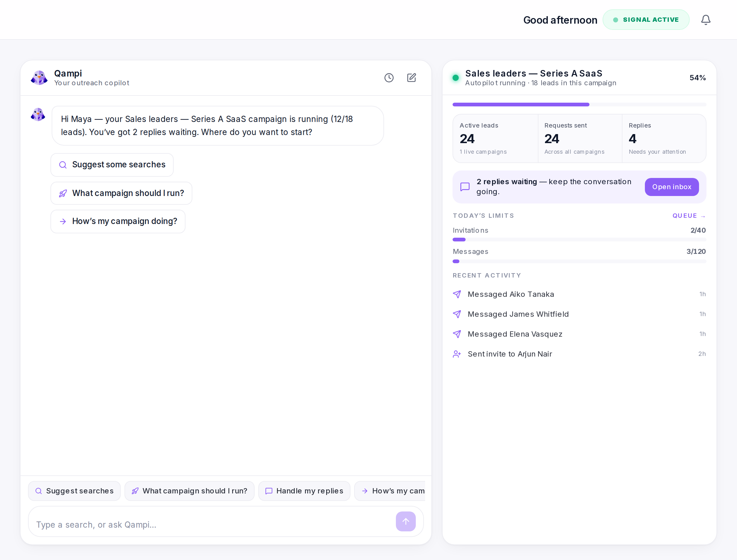Click the Requests sent stat card
This screenshot has width=737, height=560.
tap(580, 138)
